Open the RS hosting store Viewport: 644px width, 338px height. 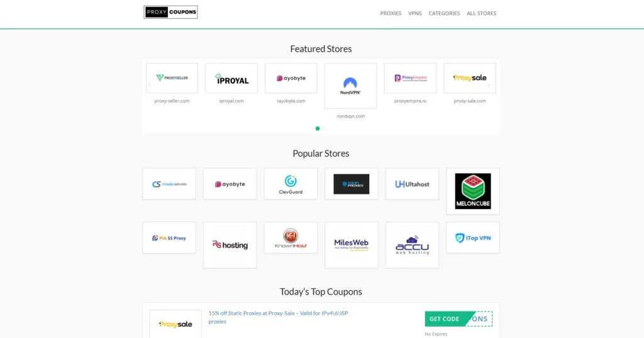click(x=230, y=245)
